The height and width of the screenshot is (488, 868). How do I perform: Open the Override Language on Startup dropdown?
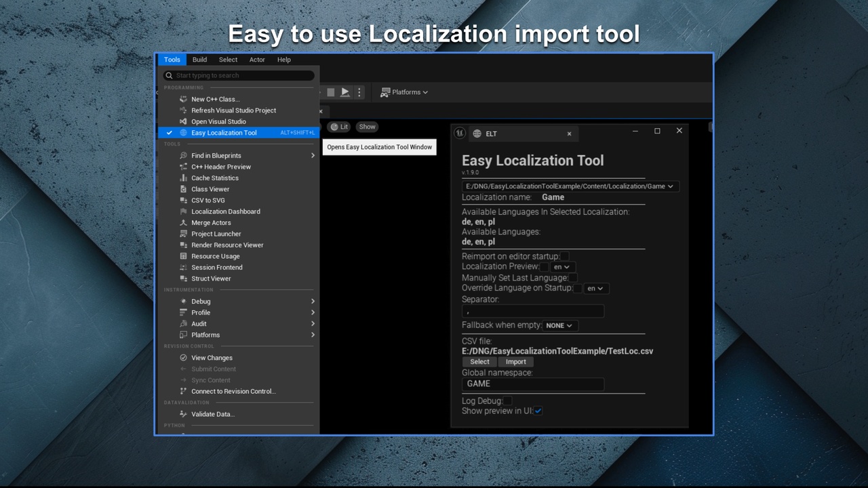(x=595, y=289)
